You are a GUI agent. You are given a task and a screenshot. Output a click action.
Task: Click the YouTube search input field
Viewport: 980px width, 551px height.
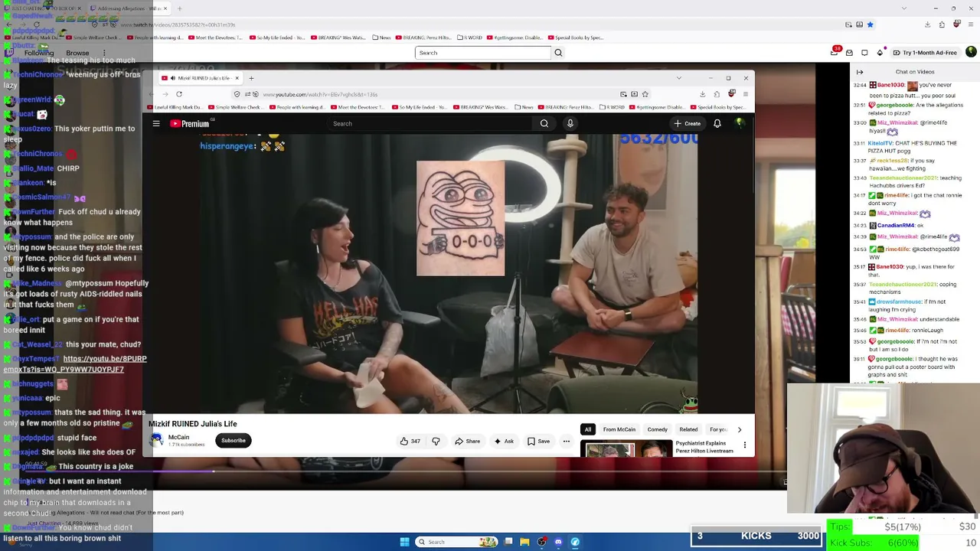pyautogui.click(x=431, y=123)
